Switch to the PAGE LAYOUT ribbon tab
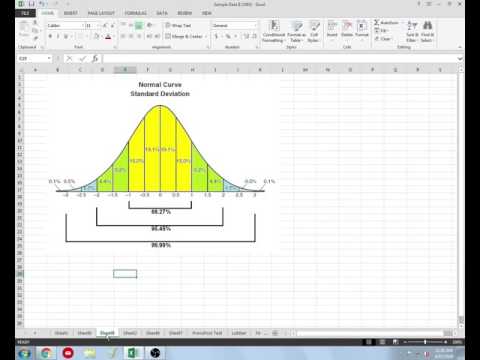This screenshot has width=480, height=360. (x=101, y=13)
